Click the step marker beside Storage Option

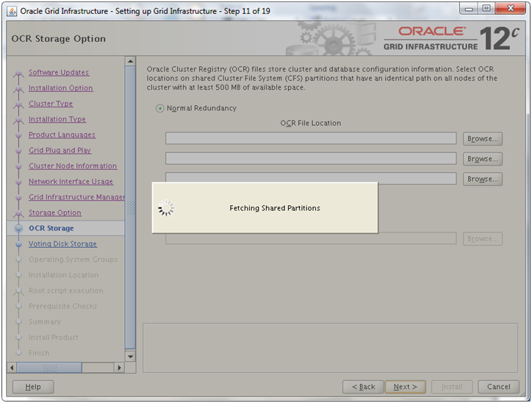point(18,213)
